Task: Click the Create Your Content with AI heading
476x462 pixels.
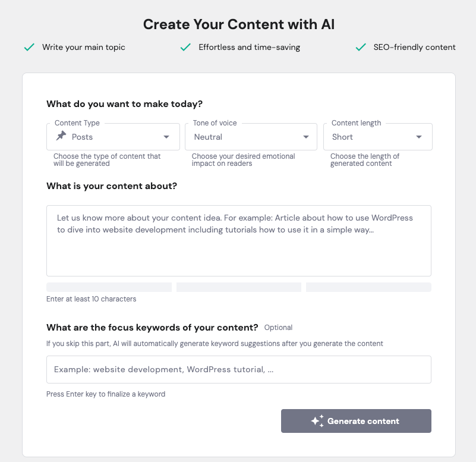Action: pos(238,24)
